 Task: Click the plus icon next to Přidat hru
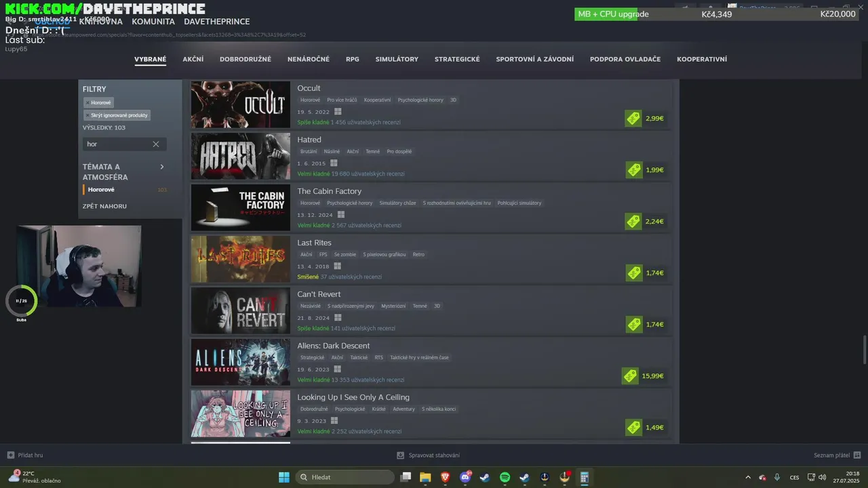pyautogui.click(x=10, y=455)
